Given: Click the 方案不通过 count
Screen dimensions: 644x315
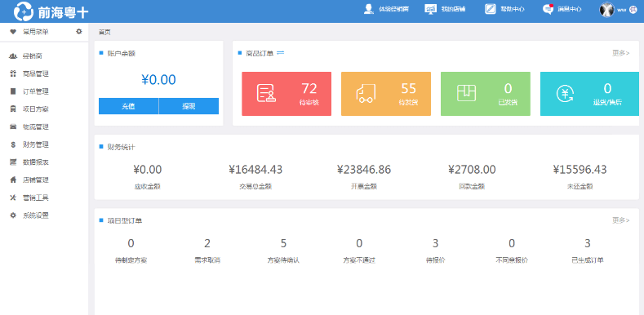Looking at the screenshot, I should (x=359, y=243).
